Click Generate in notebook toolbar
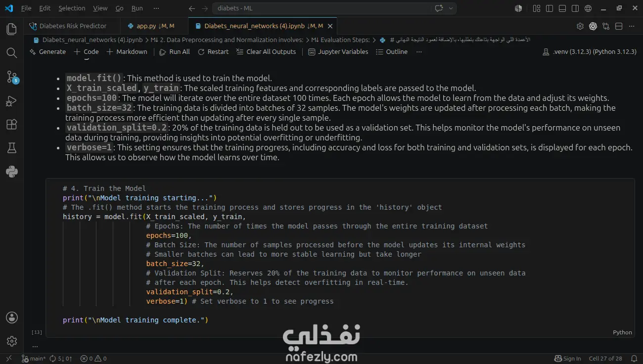 pyautogui.click(x=47, y=51)
